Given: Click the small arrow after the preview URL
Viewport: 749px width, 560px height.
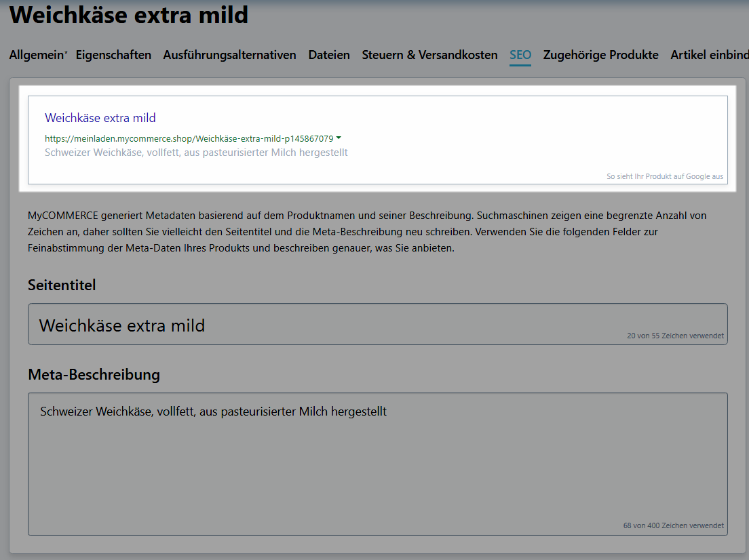Looking at the screenshot, I should (x=339, y=138).
